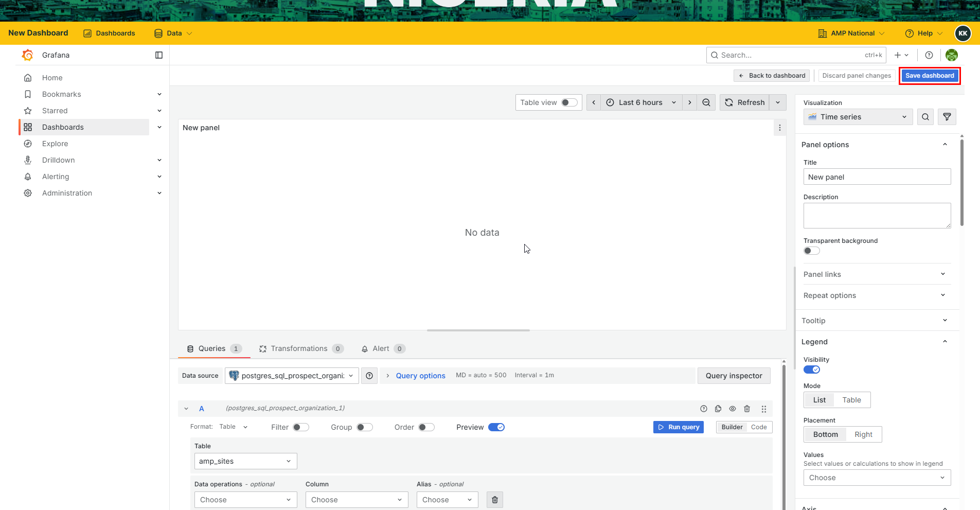Screen dimensions: 980x510
Task: Switch to the Queries tab
Action: coord(214,348)
